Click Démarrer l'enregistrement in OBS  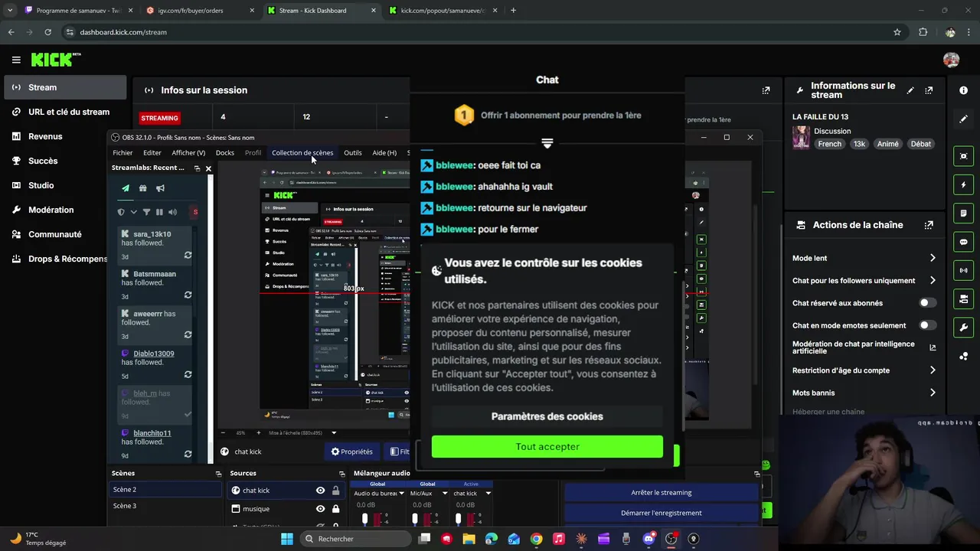pos(661,513)
